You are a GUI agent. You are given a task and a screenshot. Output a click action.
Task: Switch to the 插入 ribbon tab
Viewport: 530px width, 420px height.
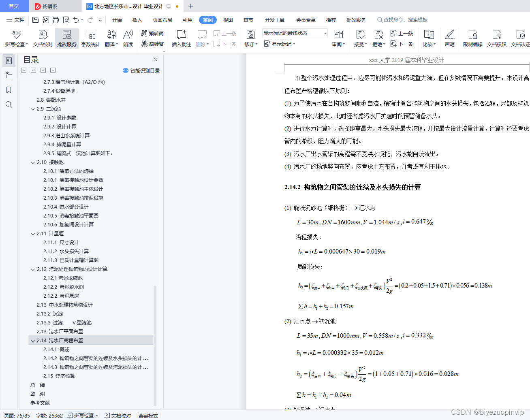pos(137,20)
